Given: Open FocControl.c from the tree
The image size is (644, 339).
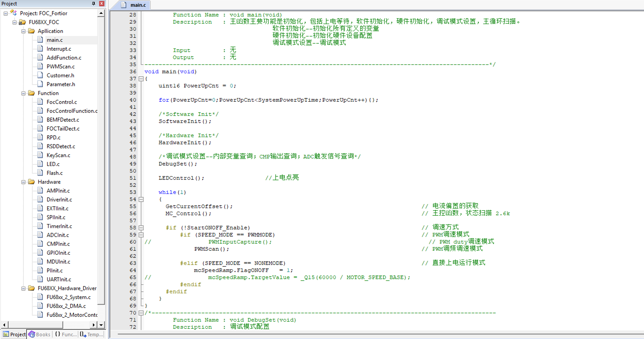Looking at the screenshot, I should point(62,102).
